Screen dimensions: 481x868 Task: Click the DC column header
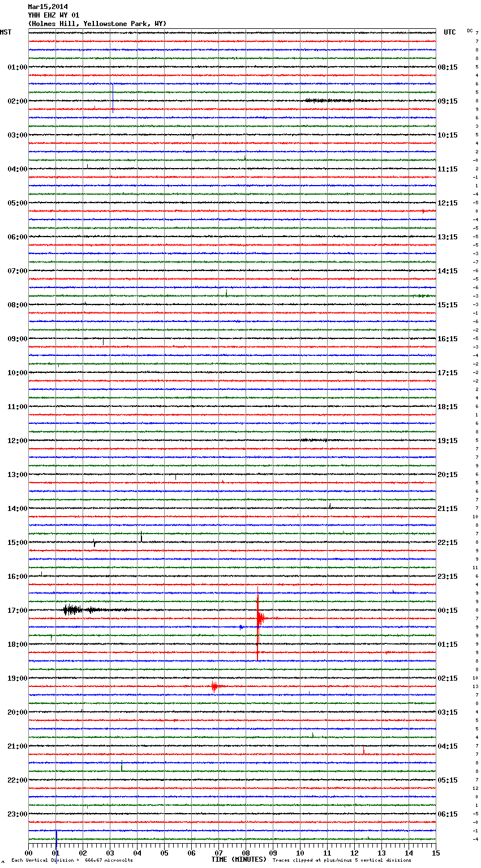pos(470,31)
